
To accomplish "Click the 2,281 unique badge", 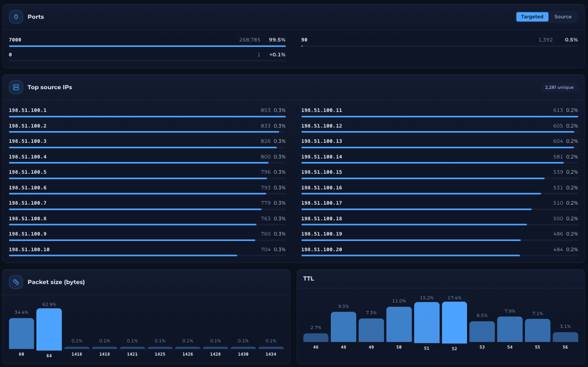I will pyautogui.click(x=559, y=87).
